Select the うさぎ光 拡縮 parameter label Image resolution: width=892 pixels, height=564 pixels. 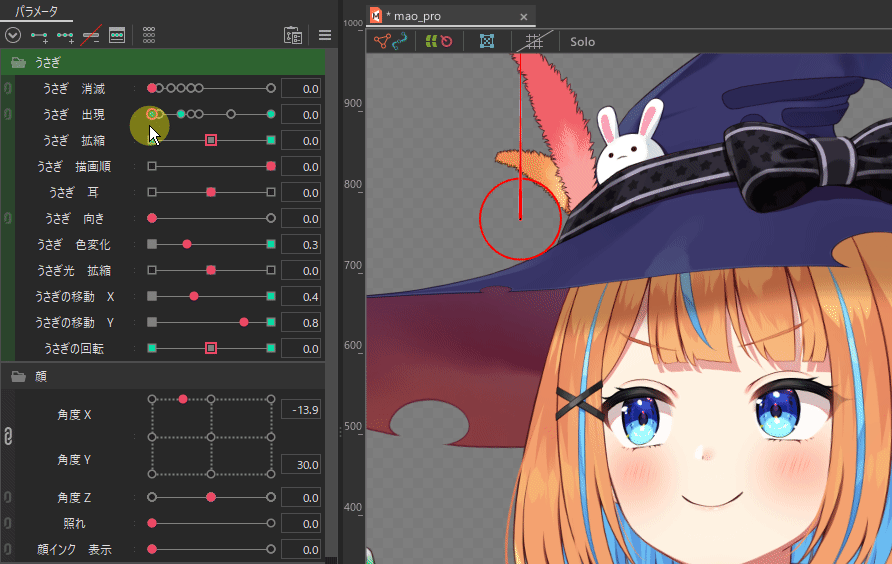(74, 270)
